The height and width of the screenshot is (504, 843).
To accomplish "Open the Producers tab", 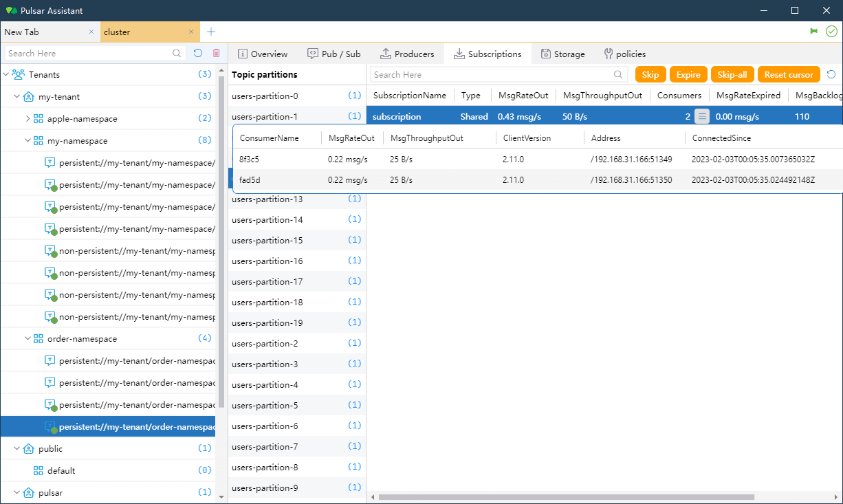I will pyautogui.click(x=408, y=54).
